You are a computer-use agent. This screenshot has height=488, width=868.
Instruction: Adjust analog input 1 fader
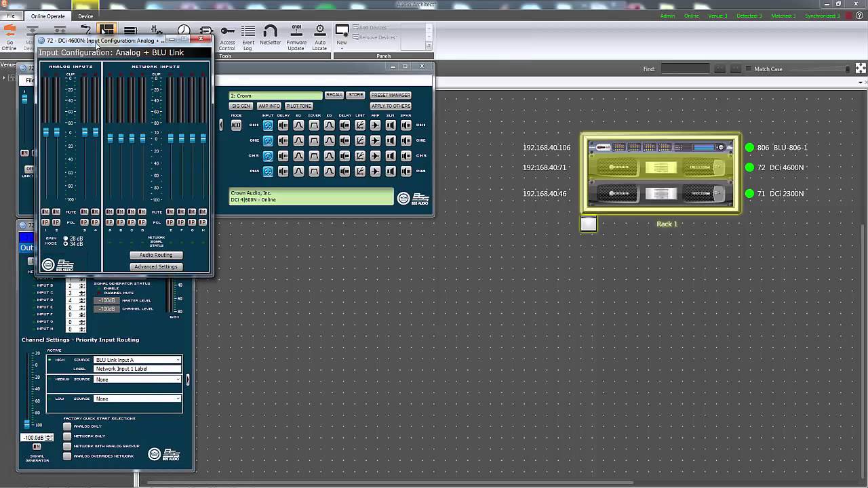pyautogui.click(x=46, y=132)
